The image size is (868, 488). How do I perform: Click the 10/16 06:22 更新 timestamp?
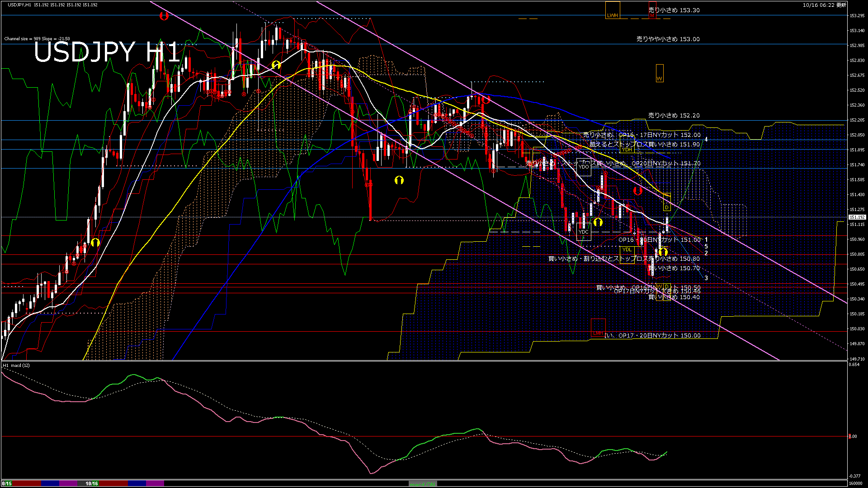[x=824, y=5]
